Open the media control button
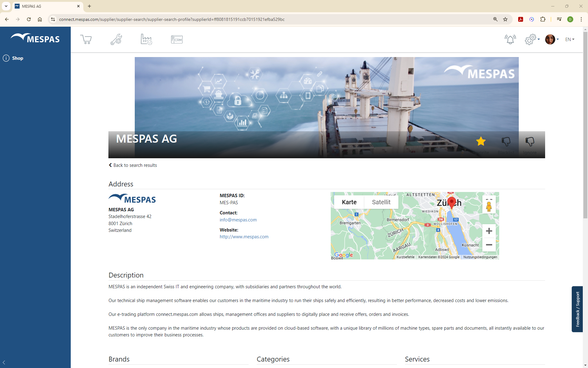This screenshot has height=368, width=588. (559, 19)
